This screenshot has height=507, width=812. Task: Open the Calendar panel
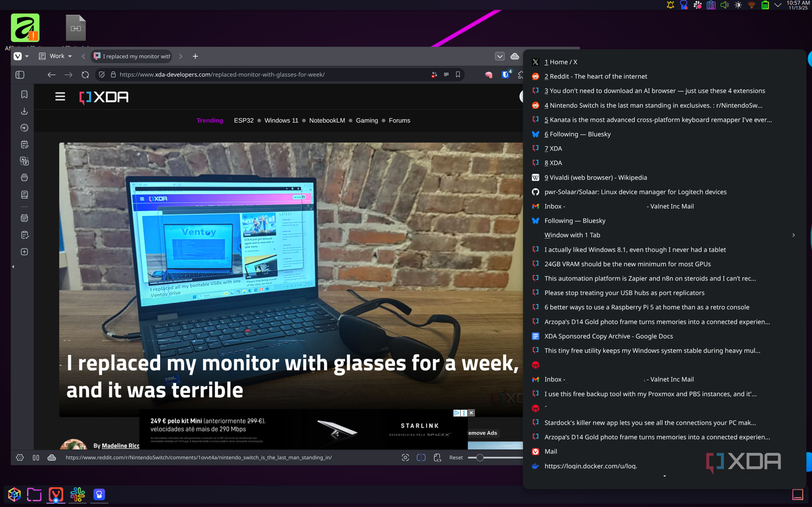(24, 218)
